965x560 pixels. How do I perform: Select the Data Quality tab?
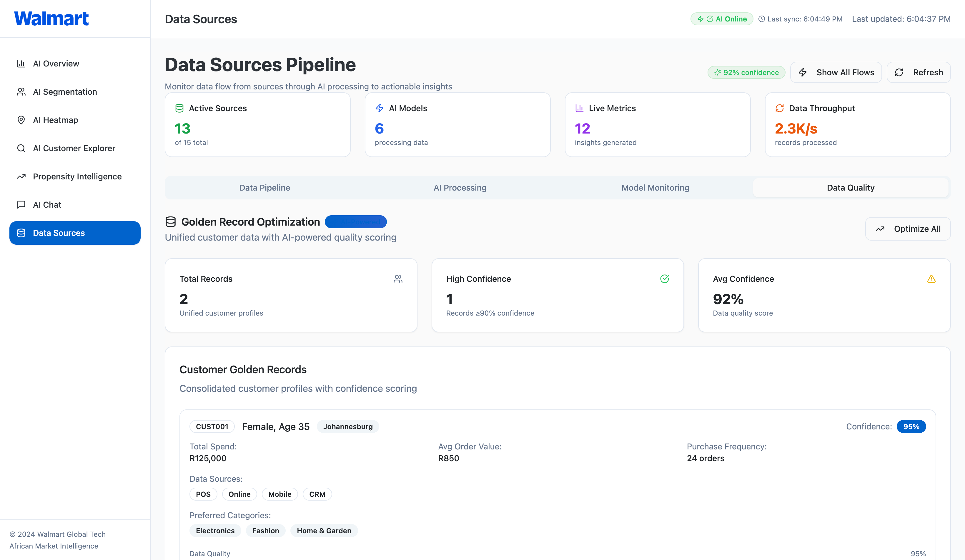pos(851,188)
